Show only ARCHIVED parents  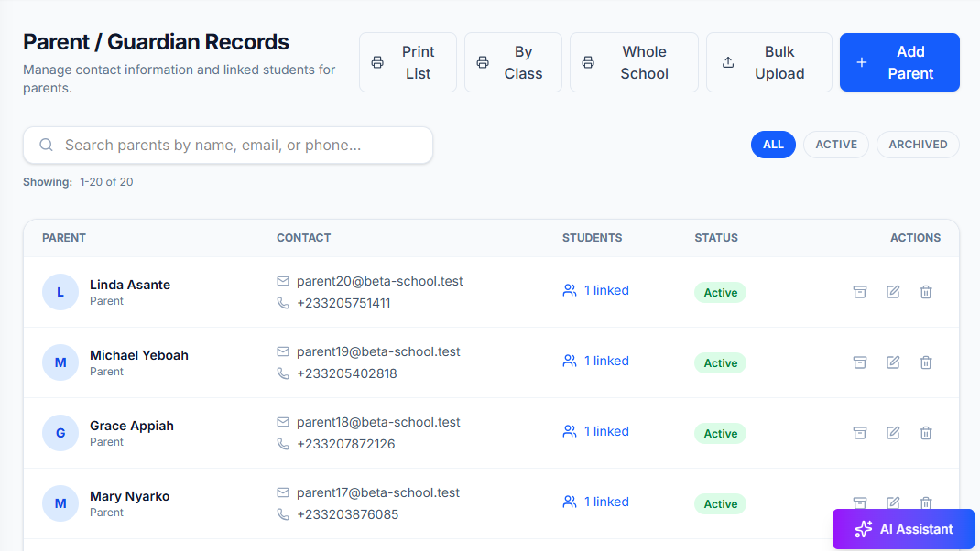(x=917, y=144)
